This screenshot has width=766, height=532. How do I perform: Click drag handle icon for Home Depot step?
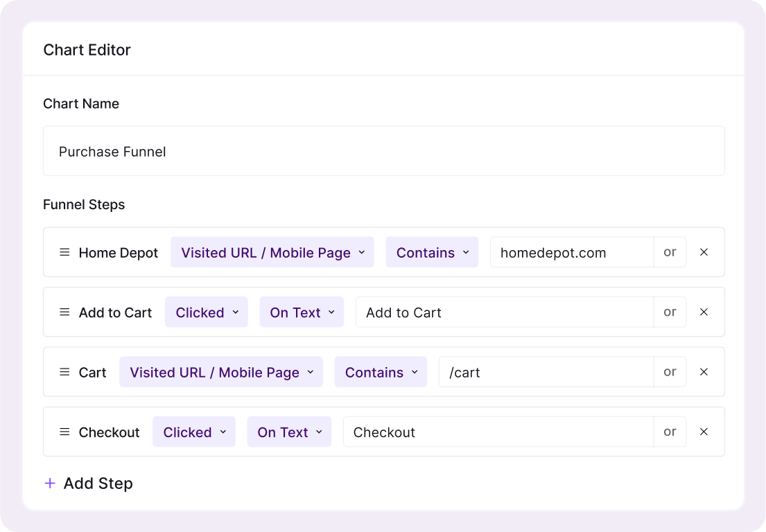[64, 252]
